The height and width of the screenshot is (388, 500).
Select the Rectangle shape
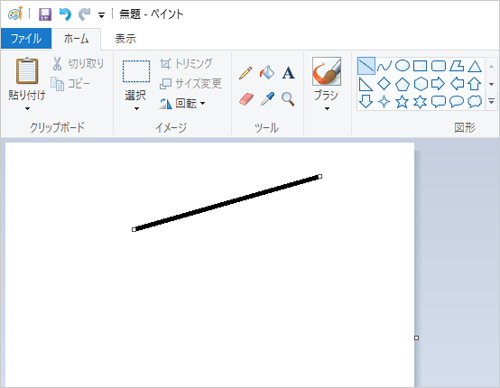tap(420, 66)
